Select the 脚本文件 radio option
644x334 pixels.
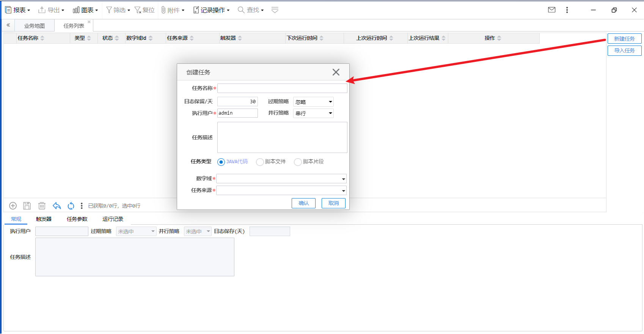260,162
